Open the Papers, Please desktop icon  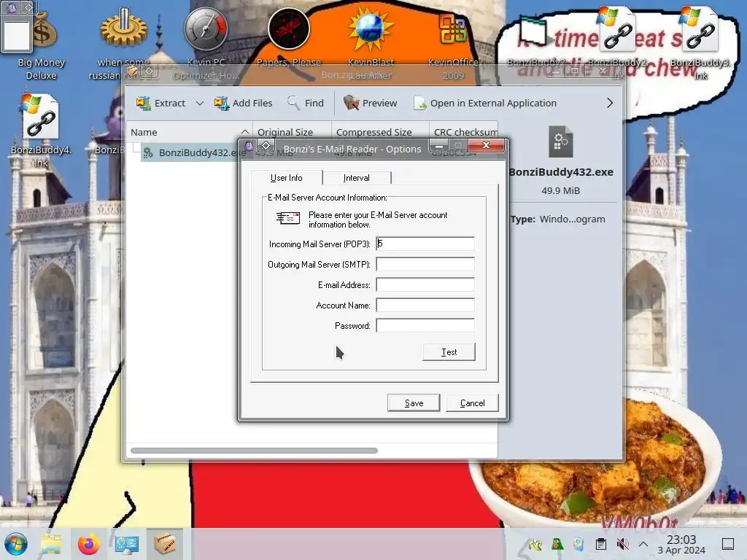pos(289,38)
